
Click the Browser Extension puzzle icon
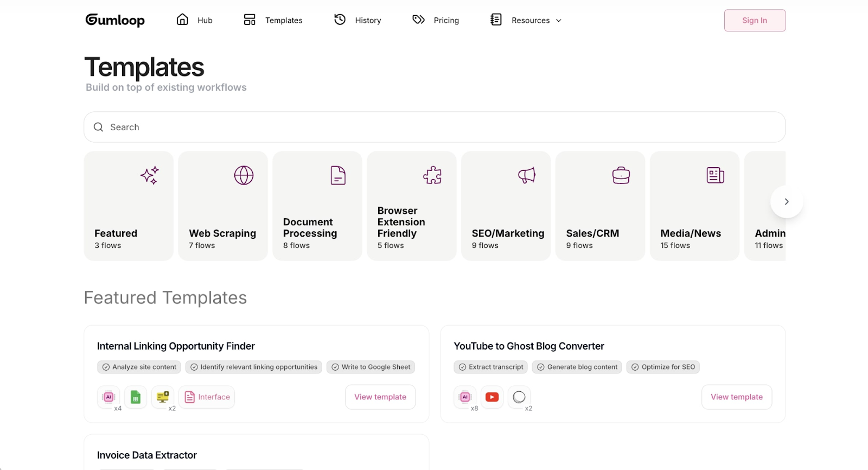432,175
